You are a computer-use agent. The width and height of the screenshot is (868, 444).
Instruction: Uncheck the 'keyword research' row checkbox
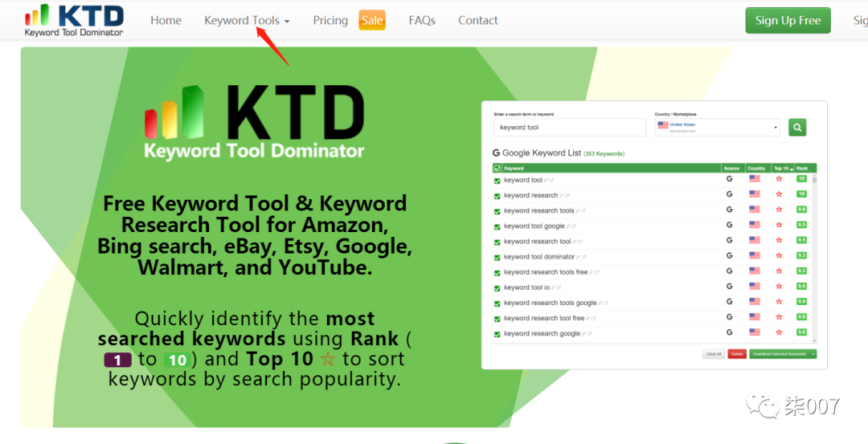tap(497, 196)
